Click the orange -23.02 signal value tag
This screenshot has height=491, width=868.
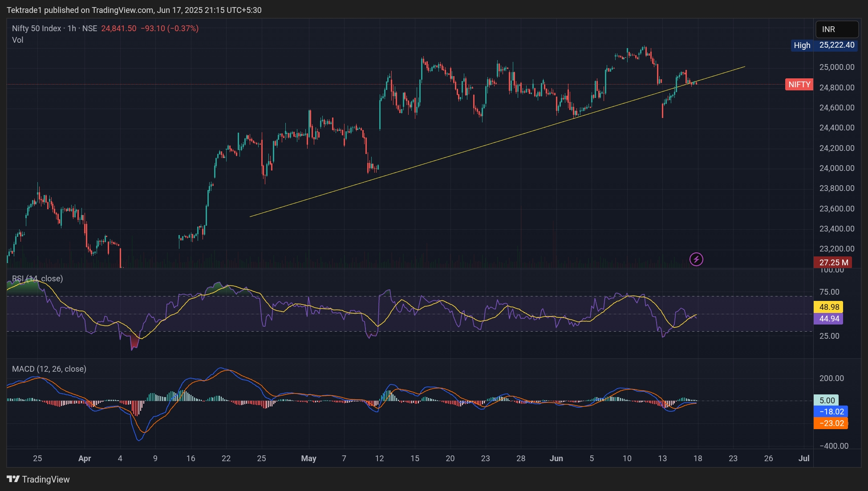pos(831,423)
